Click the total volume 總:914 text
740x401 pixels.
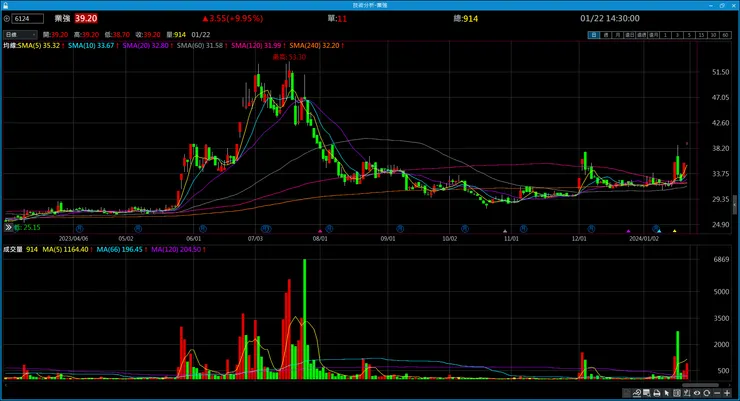(x=465, y=18)
